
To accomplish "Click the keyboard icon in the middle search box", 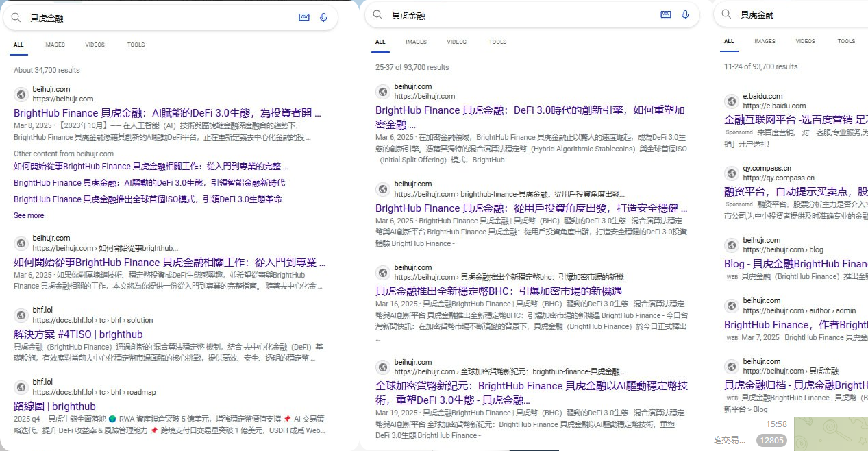I will (666, 14).
